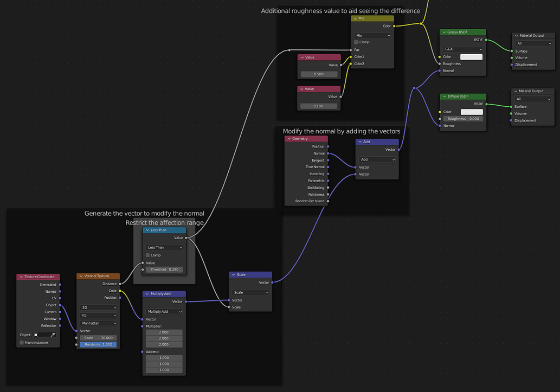Collapse the Multiply Add node header
The width and height of the screenshot is (560, 392).
pyautogui.click(x=147, y=294)
